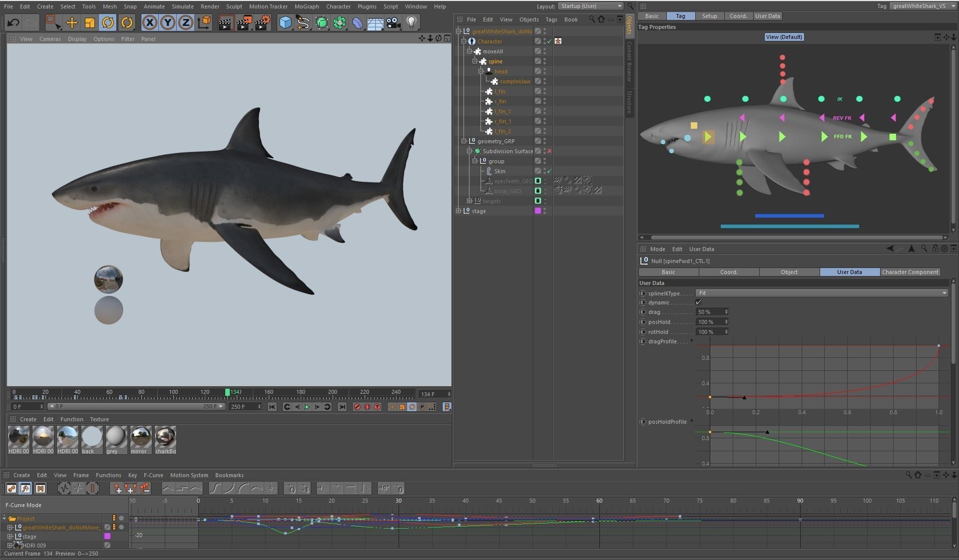
Task: Click the View (Default) button
Action: tap(784, 37)
